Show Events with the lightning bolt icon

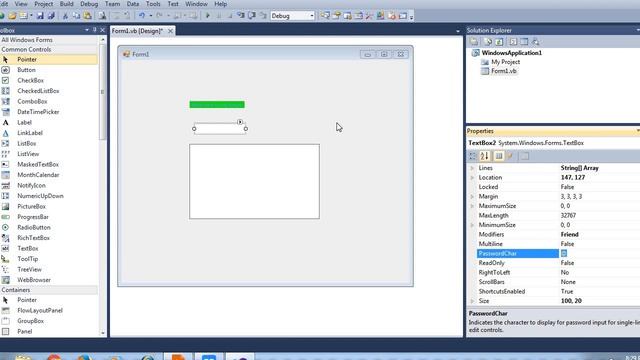pyautogui.click(x=511, y=156)
